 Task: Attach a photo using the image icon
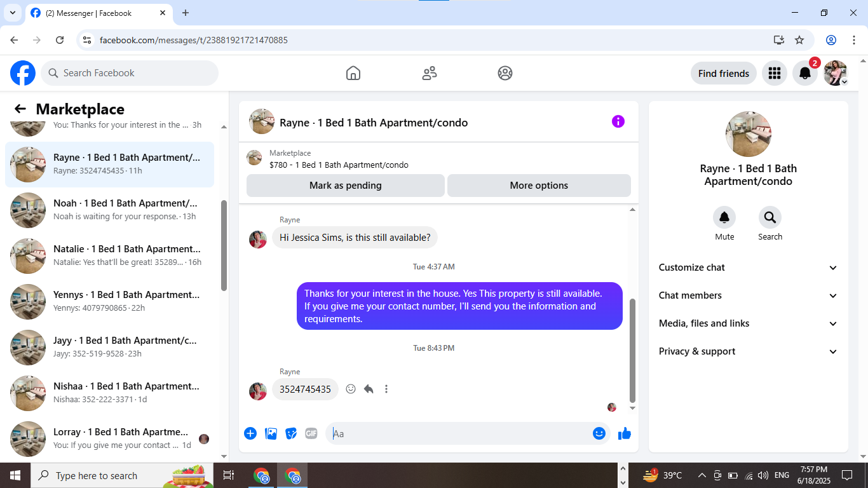271,433
